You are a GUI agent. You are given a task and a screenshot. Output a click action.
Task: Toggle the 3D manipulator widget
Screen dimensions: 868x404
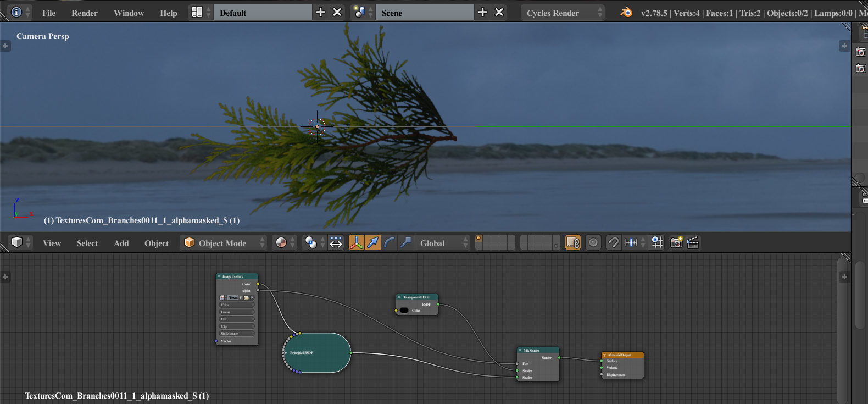(357, 242)
